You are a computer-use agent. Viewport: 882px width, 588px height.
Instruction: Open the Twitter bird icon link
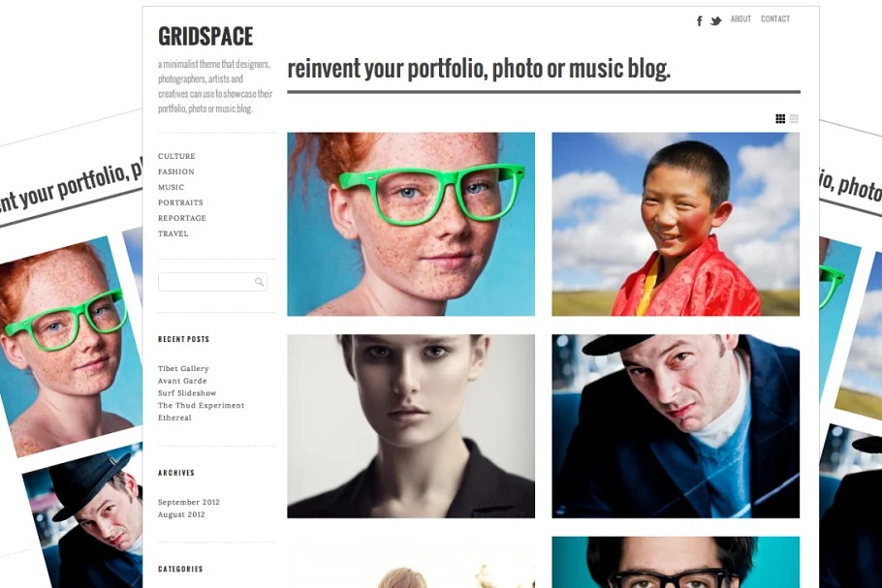(715, 20)
